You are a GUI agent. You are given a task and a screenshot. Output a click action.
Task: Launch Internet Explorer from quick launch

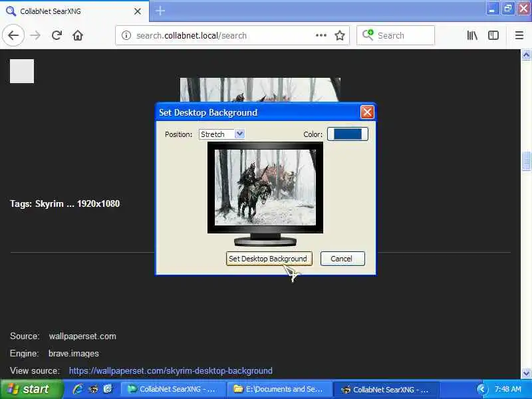78,389
